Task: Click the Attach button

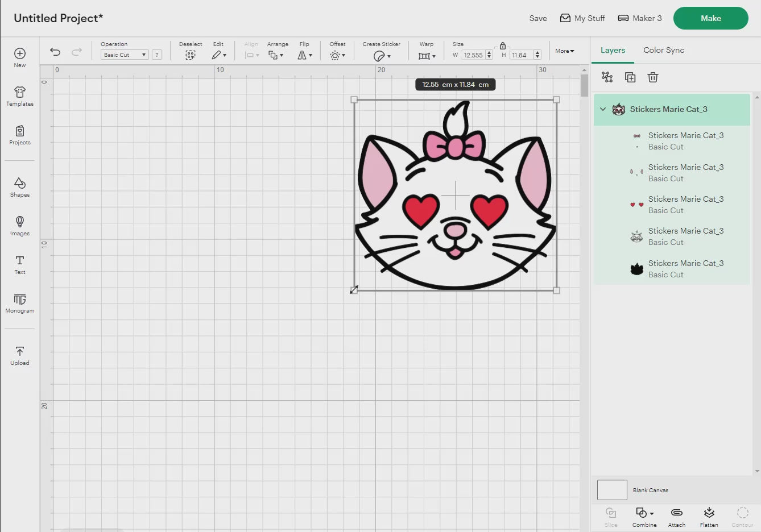Action: [677, 517]
